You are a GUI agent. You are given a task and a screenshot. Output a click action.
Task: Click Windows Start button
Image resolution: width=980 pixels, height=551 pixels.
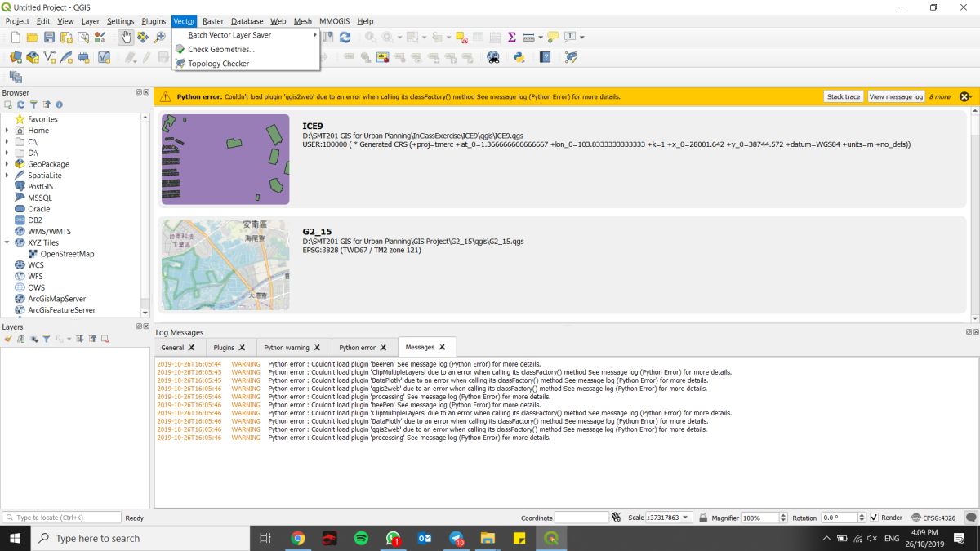tap(16, 538)
